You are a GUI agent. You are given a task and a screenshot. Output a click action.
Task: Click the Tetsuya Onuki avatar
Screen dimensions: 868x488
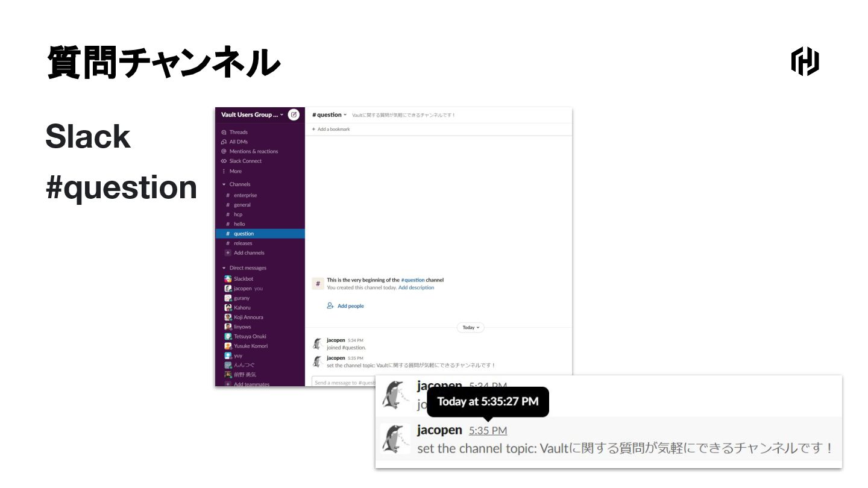tap(228, 337)
